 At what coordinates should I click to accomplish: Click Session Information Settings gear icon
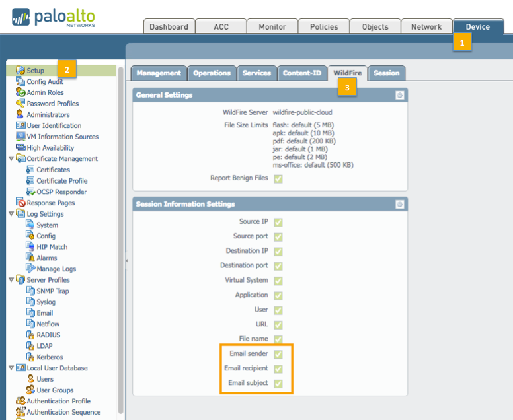pos(399,204)
